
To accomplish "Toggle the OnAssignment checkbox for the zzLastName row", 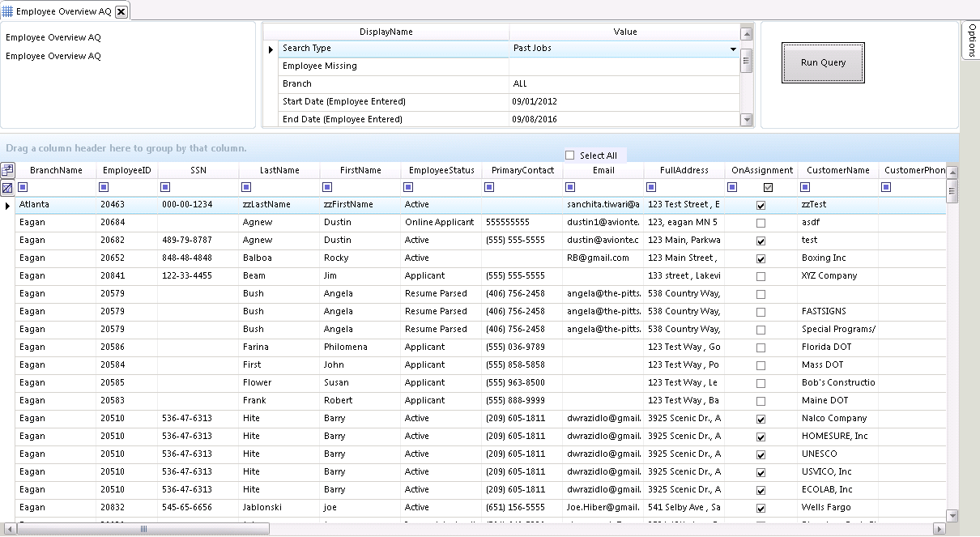I will (761, 205).
